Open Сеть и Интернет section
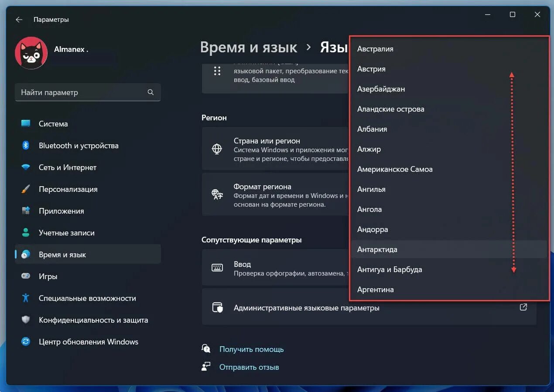The image size is (554, 392). (88, 167)
